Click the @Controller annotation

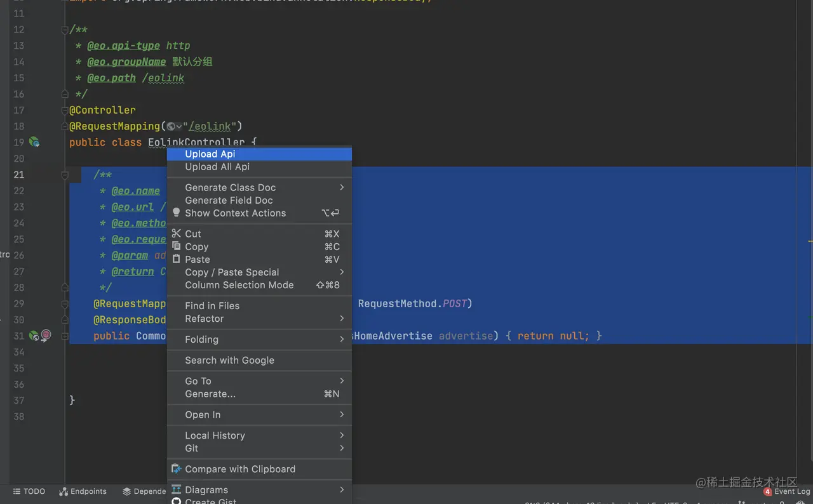pyautogui.click(x=102, y=110)
